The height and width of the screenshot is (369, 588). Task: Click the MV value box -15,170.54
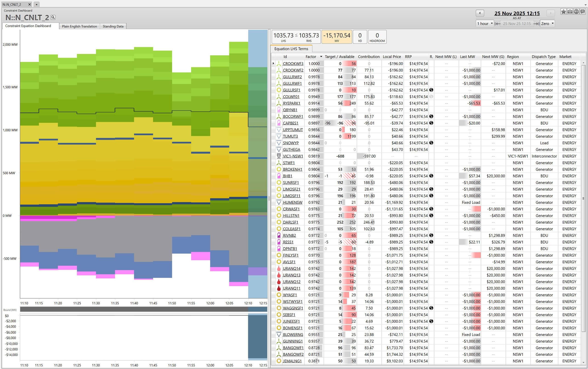336,37
